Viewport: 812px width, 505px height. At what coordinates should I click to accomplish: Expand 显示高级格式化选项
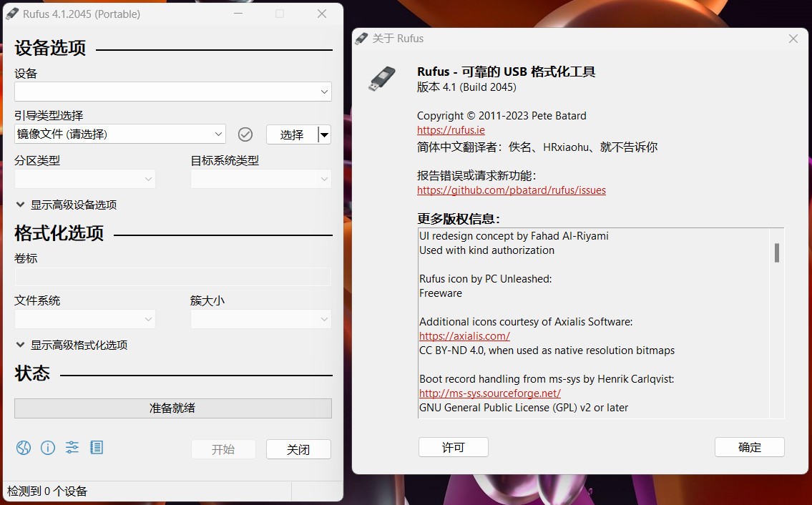[x=72, y=345]
